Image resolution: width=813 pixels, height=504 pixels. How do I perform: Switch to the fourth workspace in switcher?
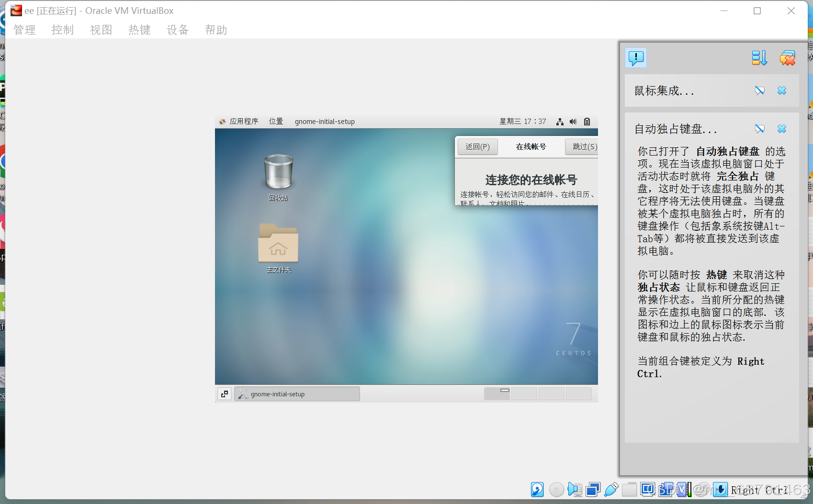(x=579, y=394)
